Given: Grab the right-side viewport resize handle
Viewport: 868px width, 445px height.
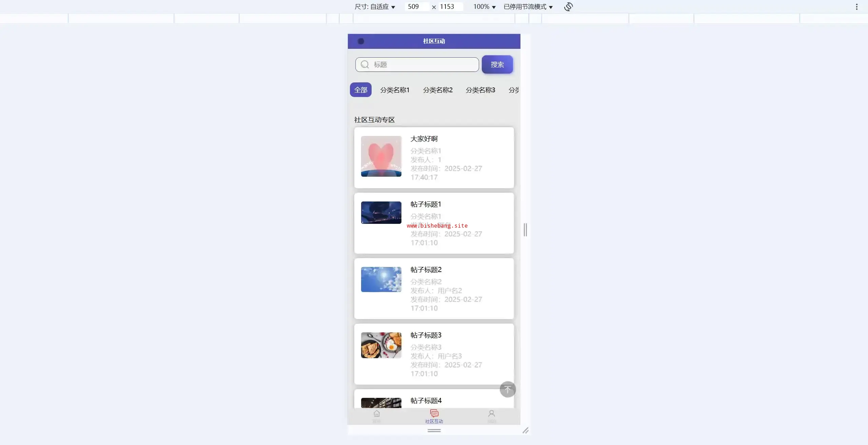Looking at the screenshot, I should tap(525, 230).
